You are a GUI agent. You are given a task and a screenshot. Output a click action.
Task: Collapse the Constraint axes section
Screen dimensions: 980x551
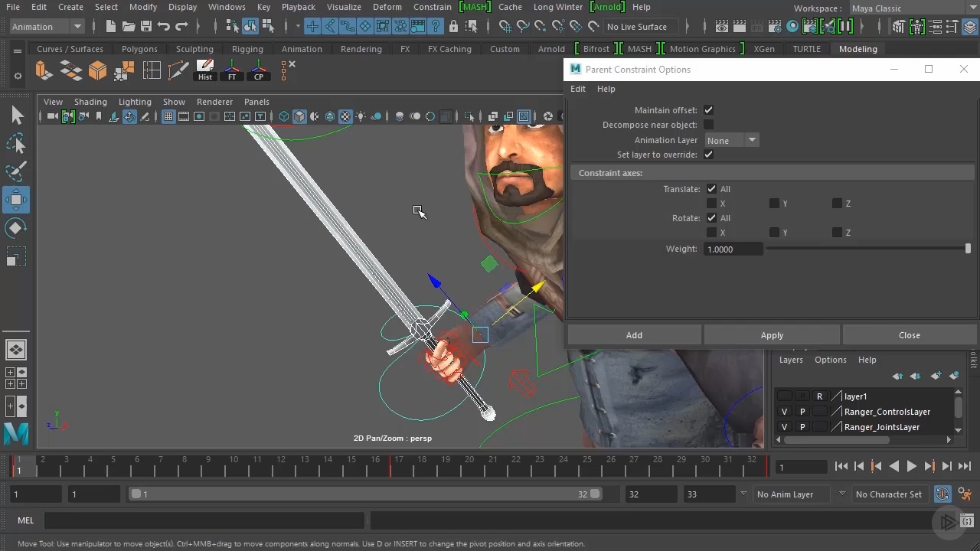pyautogui.click(x=772, y=173)
